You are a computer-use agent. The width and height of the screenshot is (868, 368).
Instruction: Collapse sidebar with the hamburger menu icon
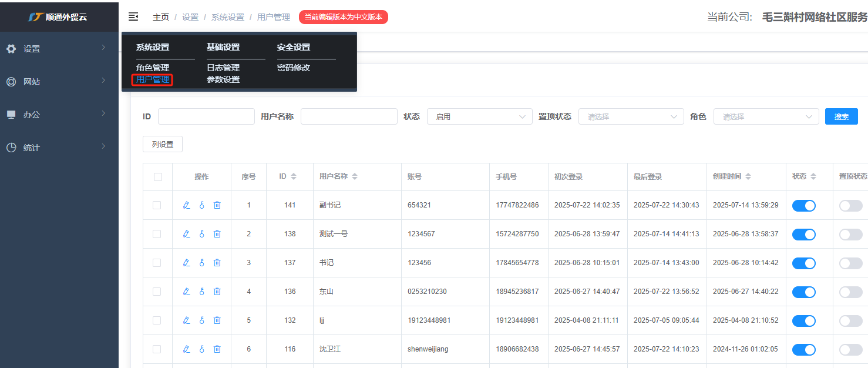(133, 16)
